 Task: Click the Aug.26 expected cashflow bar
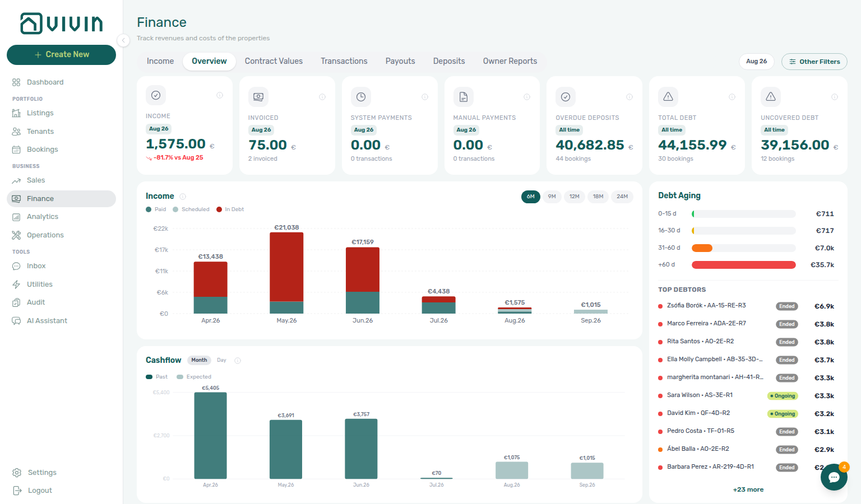(512, 470)
